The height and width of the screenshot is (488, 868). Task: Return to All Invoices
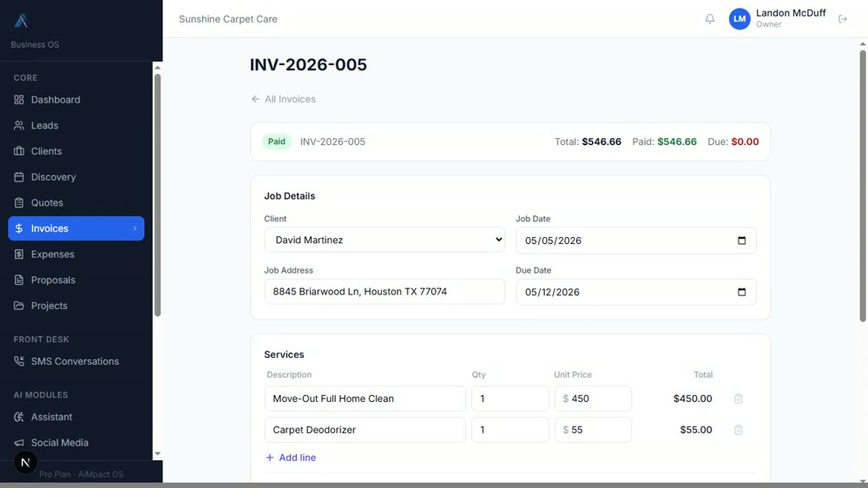284,99
